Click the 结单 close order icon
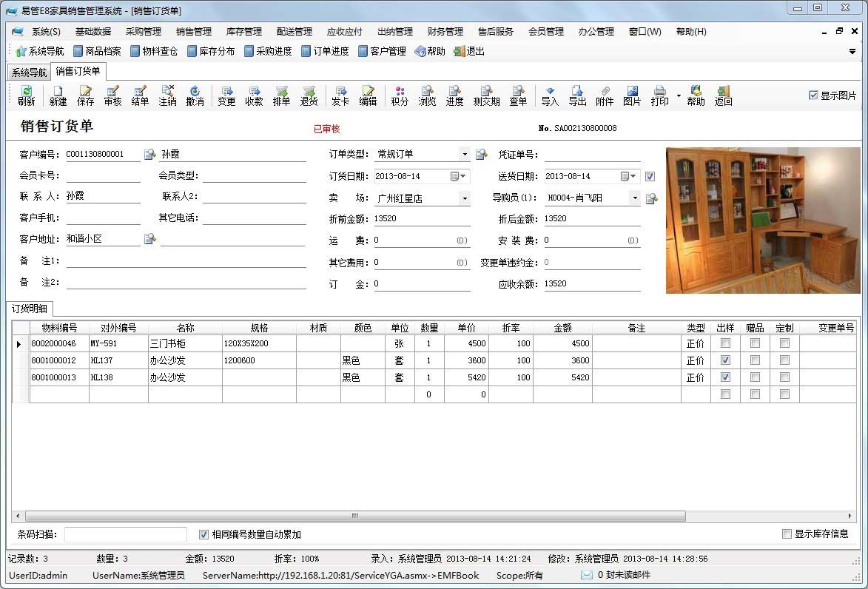The image size is (868, 589). tap(140, 95)
